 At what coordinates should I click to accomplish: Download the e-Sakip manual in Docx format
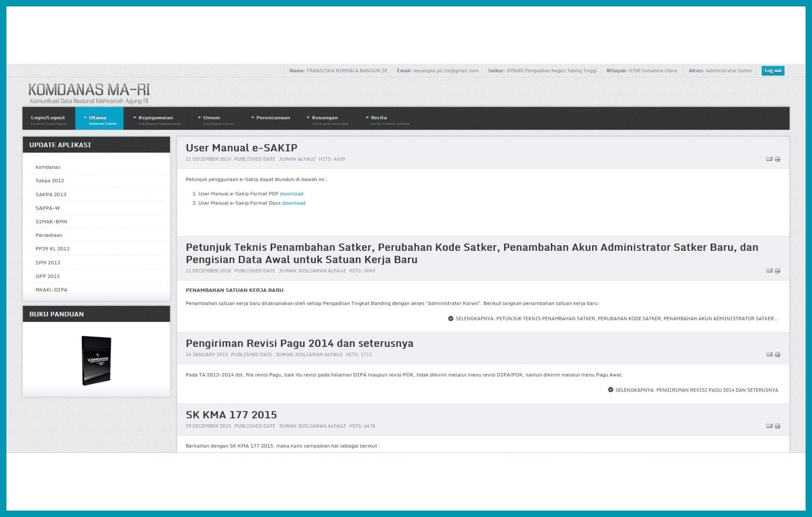coord(293,203)
